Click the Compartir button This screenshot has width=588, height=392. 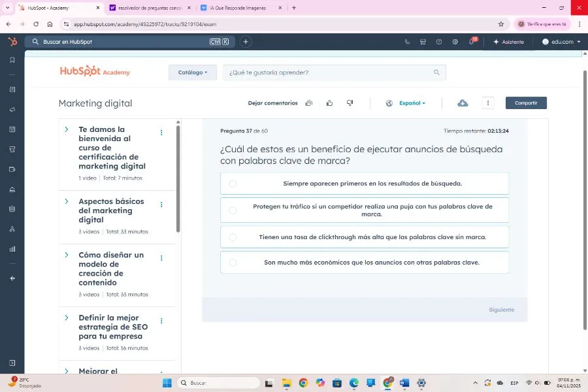(x=526, y=103)
